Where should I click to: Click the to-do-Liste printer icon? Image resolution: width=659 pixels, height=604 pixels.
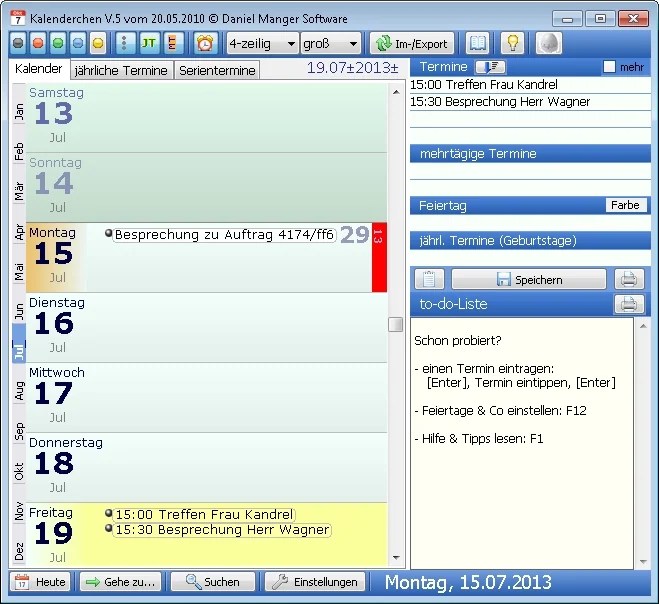pos(629,304)
